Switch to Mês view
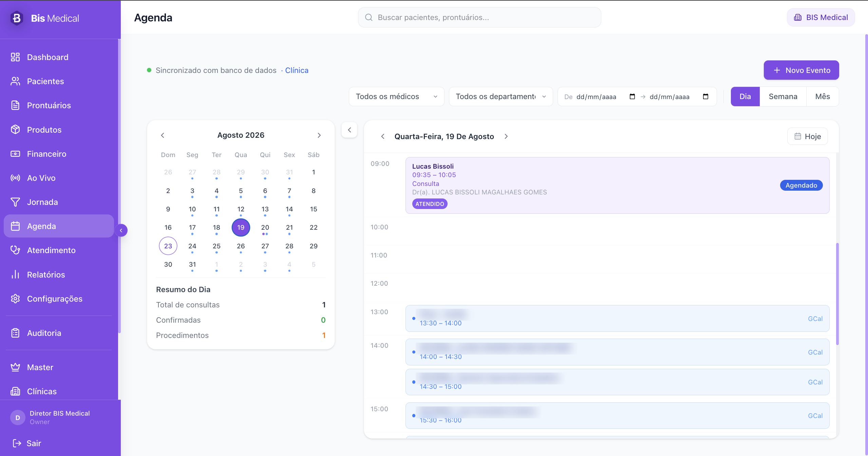This screenshot has width=868, height=456. click(823, 96)
